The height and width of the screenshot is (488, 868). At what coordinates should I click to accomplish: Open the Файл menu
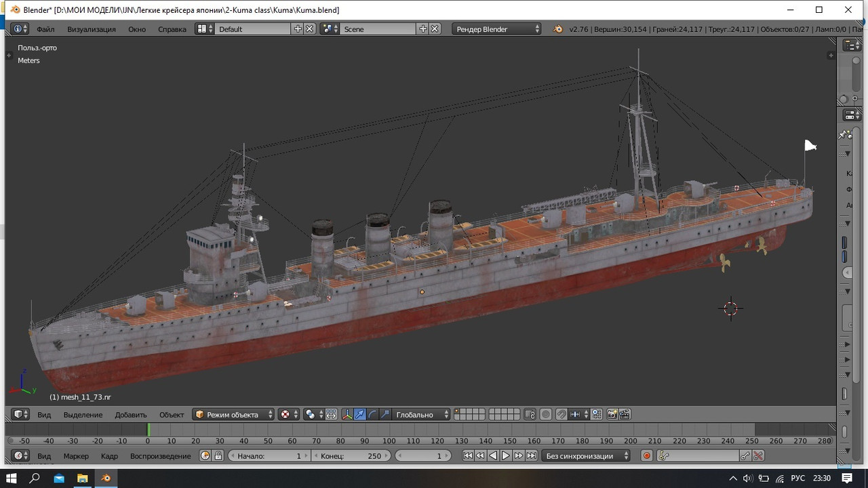[45, 29]
